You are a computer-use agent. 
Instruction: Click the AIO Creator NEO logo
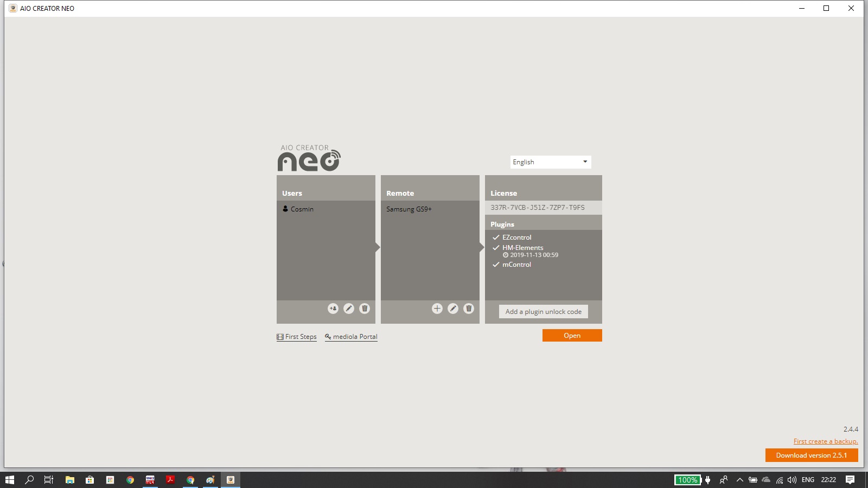click(309, 158)
